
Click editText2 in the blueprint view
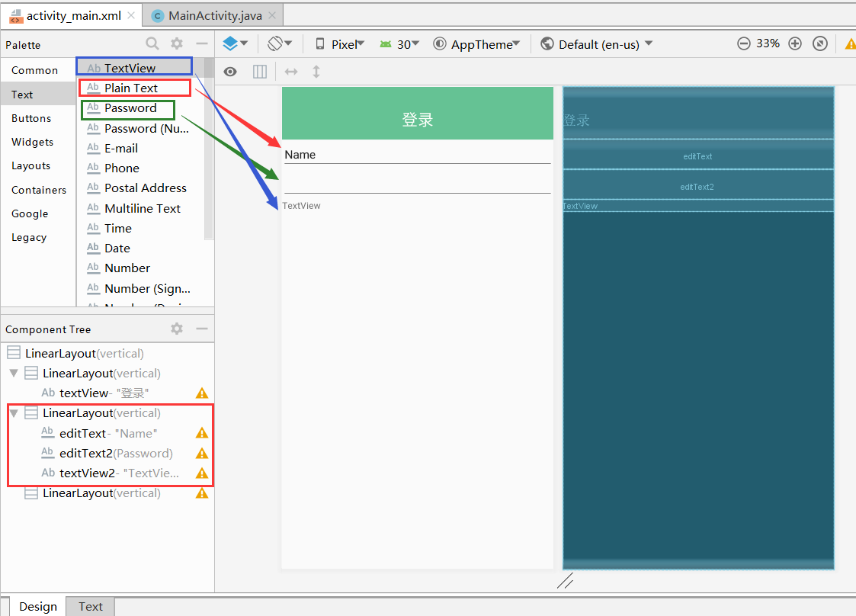pos(698,186)
